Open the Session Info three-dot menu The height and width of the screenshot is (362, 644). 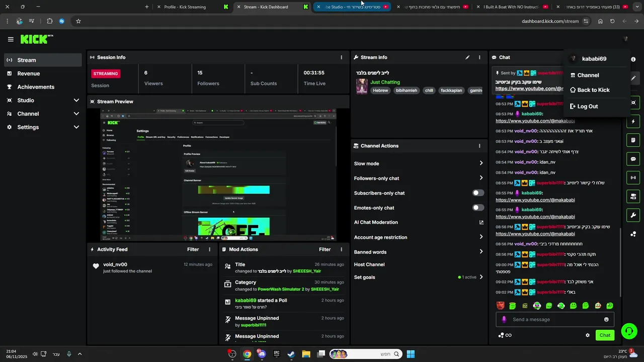[x=342, y=57]
